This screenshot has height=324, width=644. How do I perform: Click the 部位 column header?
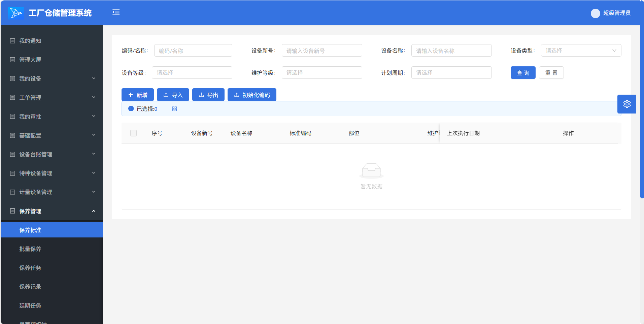[x=354, y=133]
